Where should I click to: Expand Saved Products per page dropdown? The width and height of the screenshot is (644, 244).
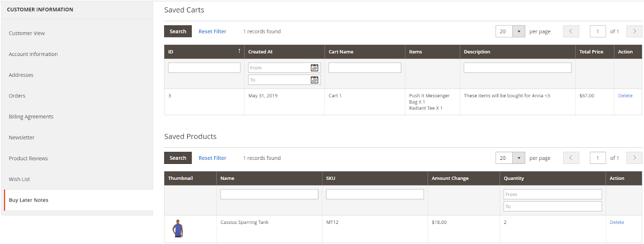pyautogui.click(x=518, y=158)
